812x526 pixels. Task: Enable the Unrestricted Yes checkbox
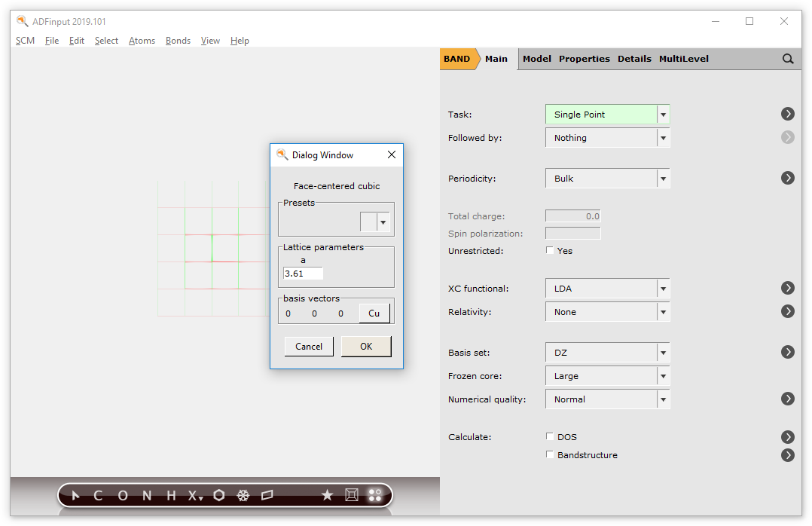pos(550,250)
